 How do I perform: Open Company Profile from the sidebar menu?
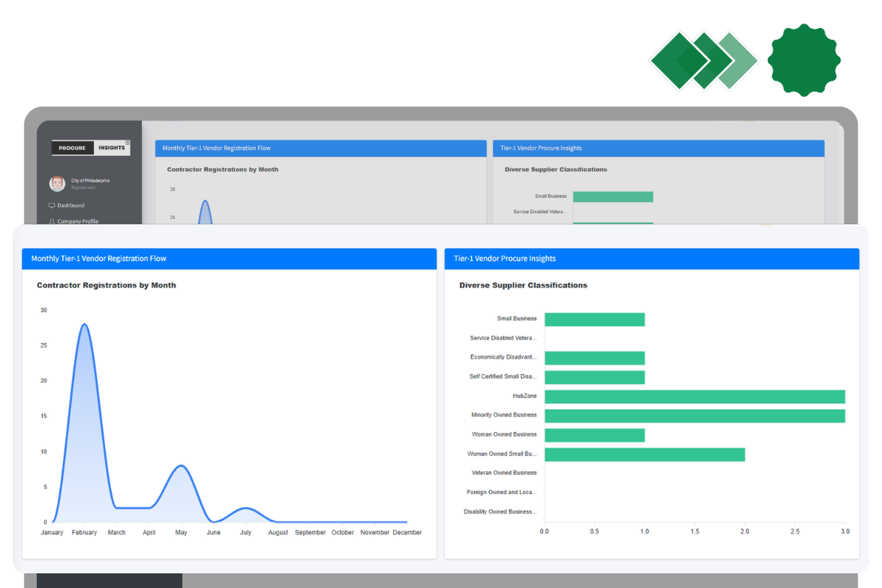click(79, 221)
